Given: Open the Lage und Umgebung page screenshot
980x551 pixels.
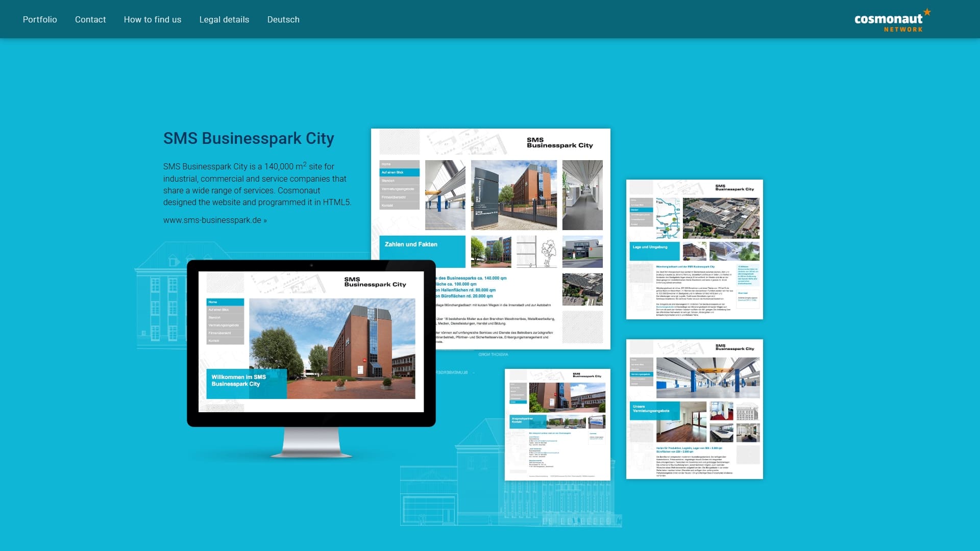Looking at the screenshot, I should (695, 249).
